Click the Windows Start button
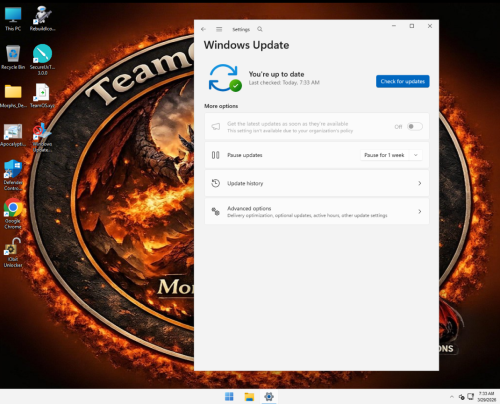This screenshot has width=500, height=404. (x=229, y=397)
